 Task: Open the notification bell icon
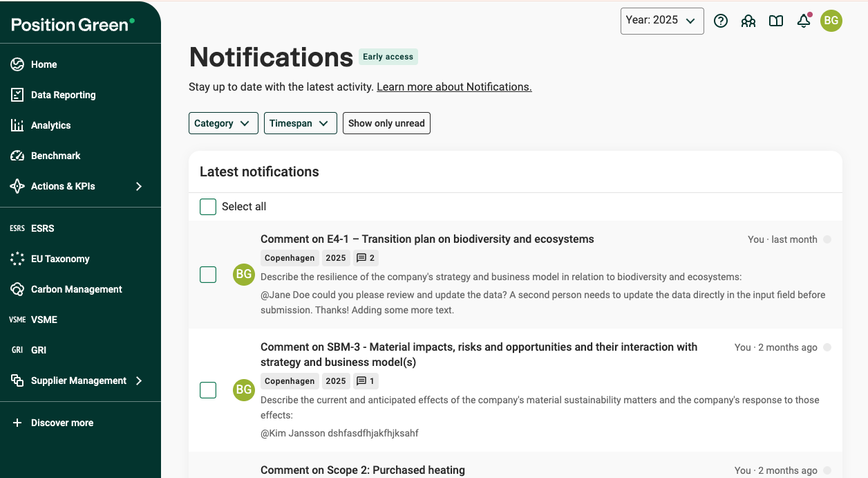coord(804,21)
